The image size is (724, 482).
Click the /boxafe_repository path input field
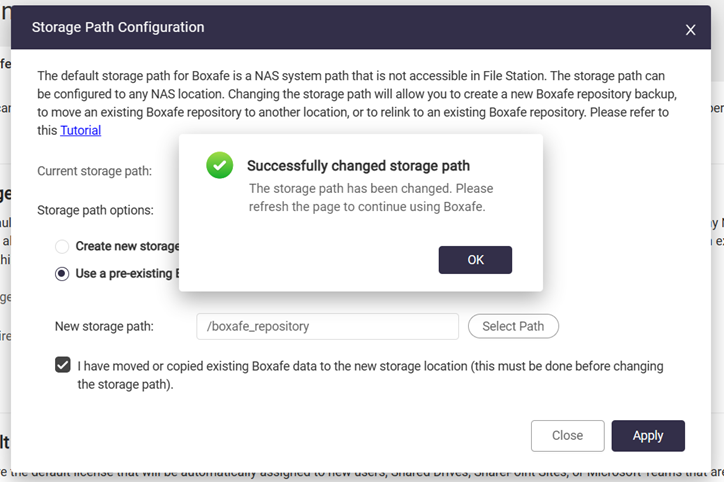pyautogui.click(x=327, y=326)
